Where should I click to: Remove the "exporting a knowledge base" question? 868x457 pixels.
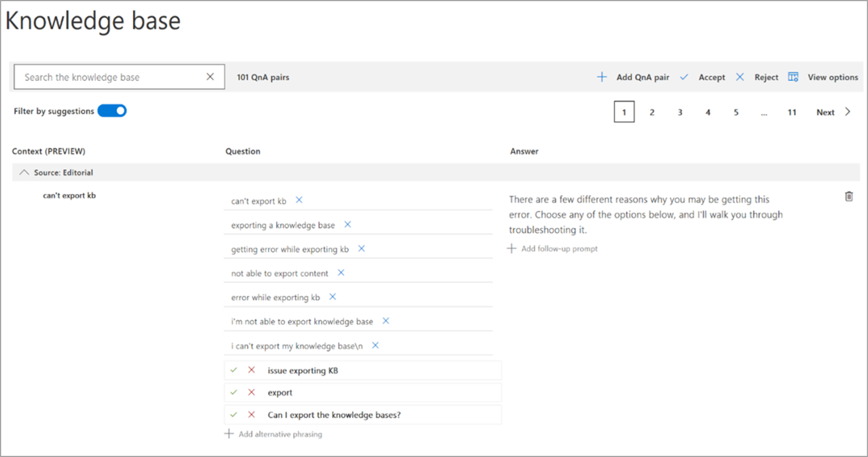tap(348, 225)
